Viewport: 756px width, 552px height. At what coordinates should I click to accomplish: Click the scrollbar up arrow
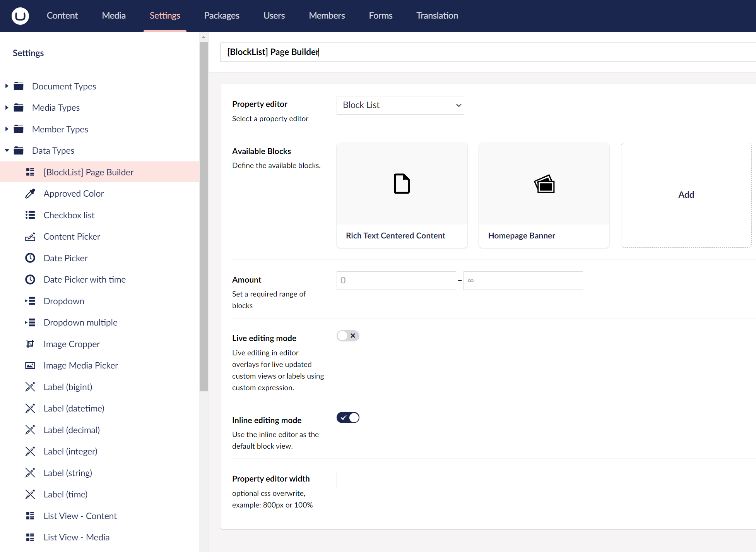click(x=204, y=37)
